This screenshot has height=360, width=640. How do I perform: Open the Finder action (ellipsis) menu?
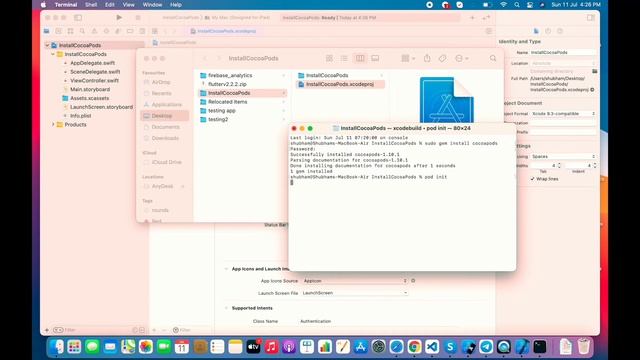click(462, 58)
